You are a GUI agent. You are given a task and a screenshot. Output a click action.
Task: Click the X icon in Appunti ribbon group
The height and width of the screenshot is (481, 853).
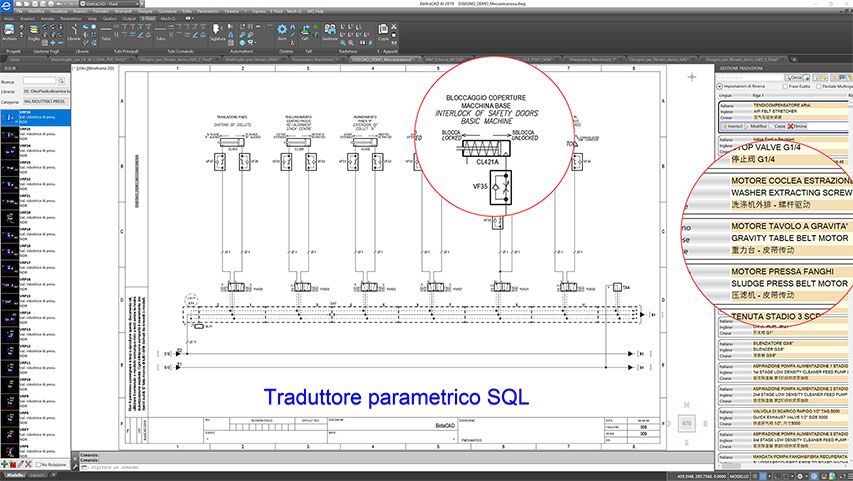point(394,27)
